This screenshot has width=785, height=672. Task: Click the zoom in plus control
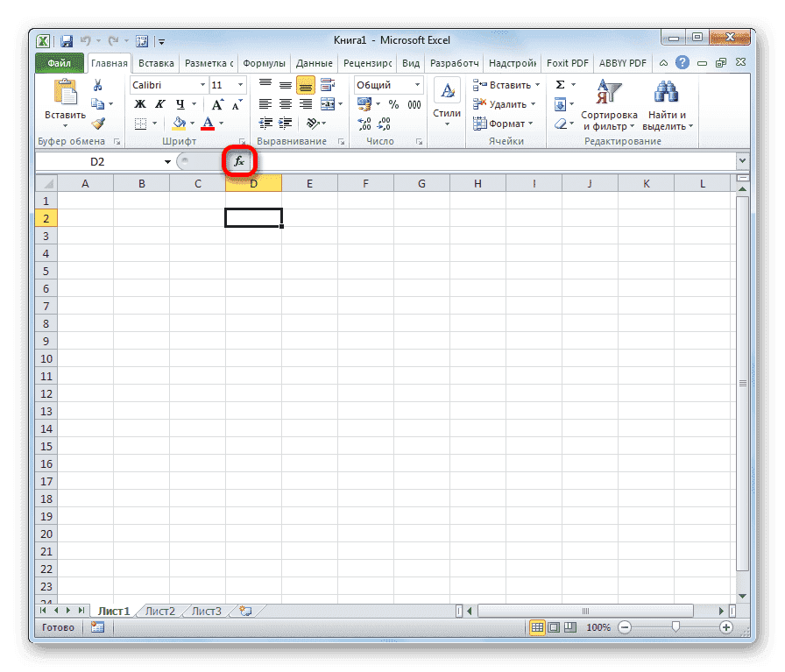[x=728, y=627]
